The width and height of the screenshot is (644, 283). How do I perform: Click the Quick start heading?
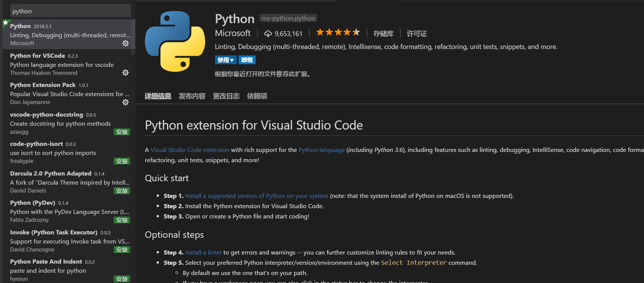(x=166, y=178)
